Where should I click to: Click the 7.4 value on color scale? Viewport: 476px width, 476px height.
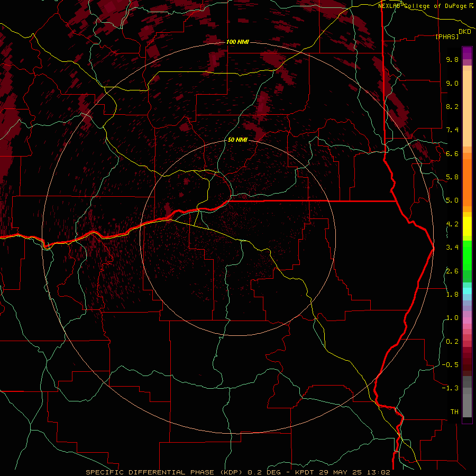[x=452, y=130]
